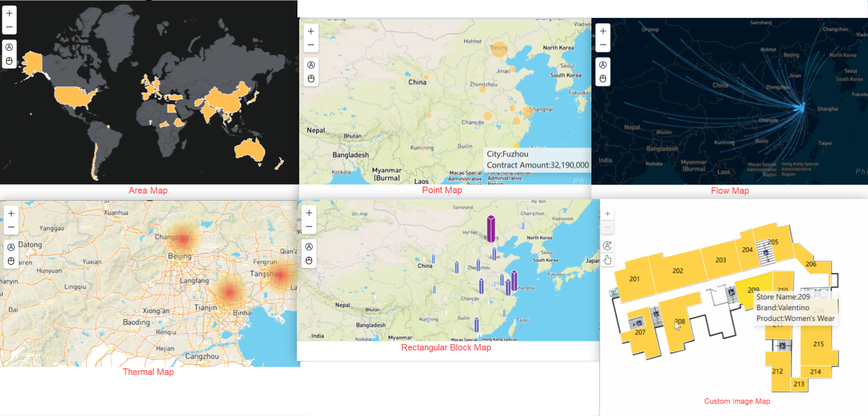Click 'Store Name:209' tooltip text
This screenshot has width=868, height=416.
(783, 297)
